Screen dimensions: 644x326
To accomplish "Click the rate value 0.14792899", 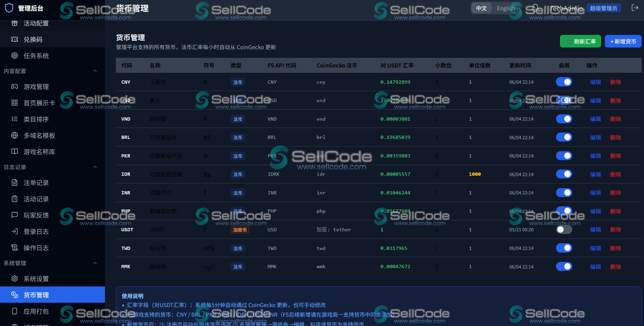I will pyautogui.click(x=395, y=82).
